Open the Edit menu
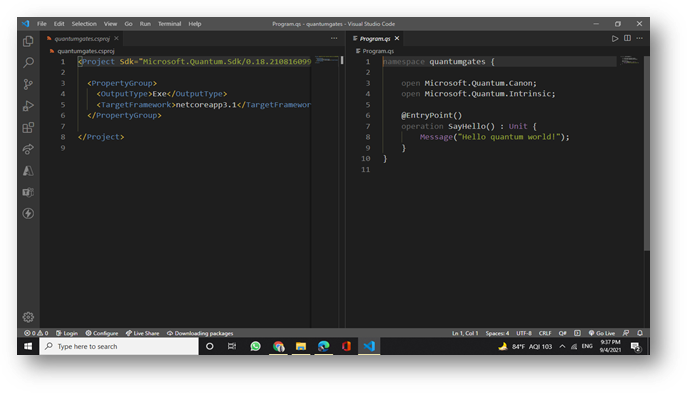This screenshot has height=393, width=687. pos(59,24)
